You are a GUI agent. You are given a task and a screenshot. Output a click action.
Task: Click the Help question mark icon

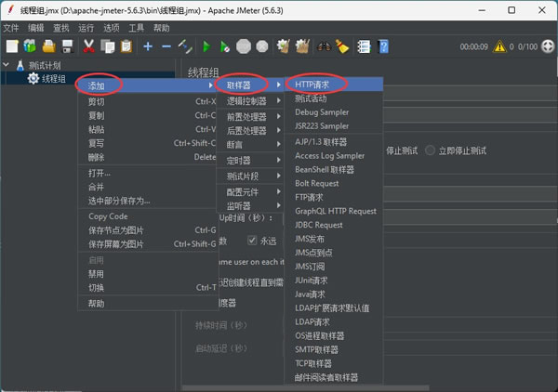pos(383,46)
